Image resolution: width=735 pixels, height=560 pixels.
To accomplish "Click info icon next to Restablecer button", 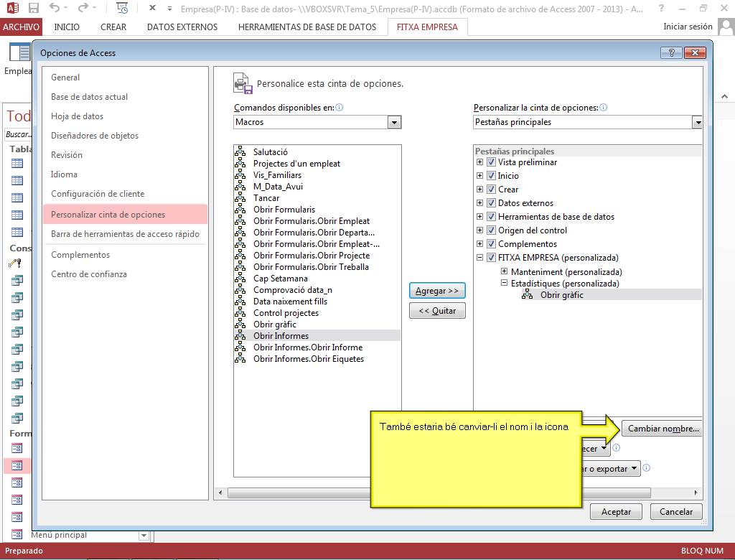I will tap(617, 447).
